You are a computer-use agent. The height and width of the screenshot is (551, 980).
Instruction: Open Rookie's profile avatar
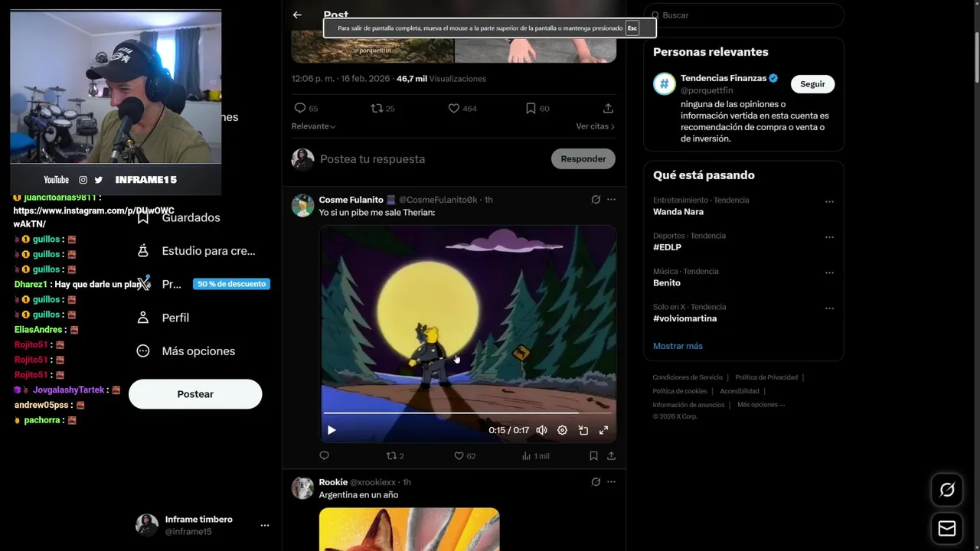(302, 487)
